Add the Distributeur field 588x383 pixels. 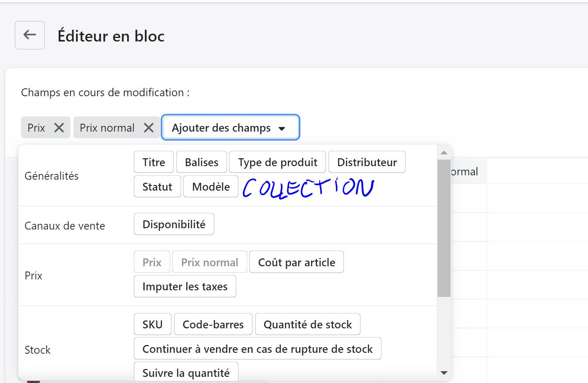click(x=367, y=162)
